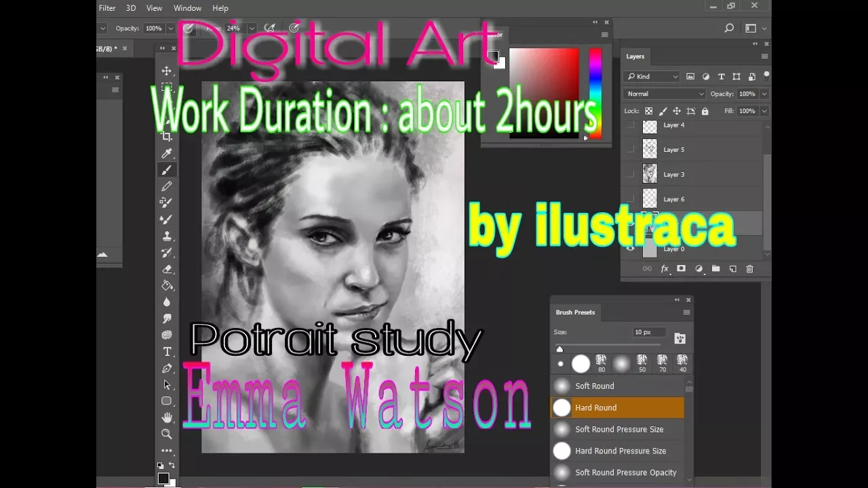Open the workspace switcher icon

tap(751, 28)
